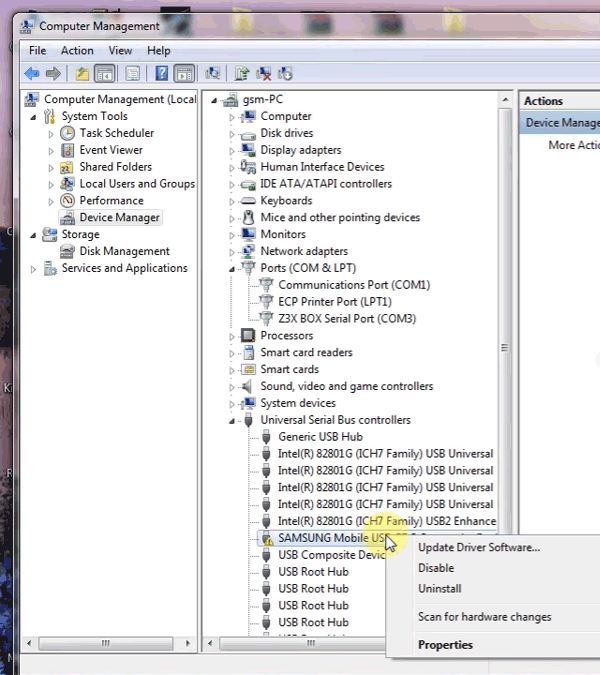Click the scroll up arrow of device list
Image resolution: width=600 pixels, height=675 pixels.
pos(505,100)
